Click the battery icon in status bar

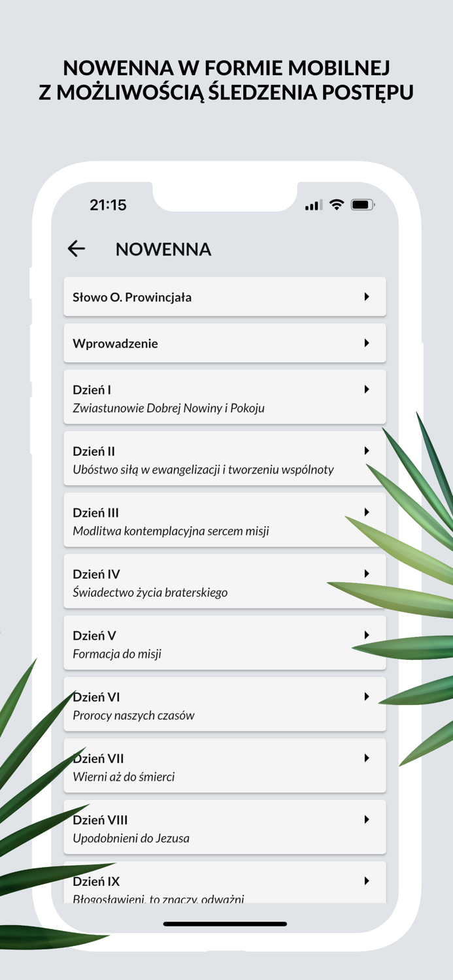pyautogui.click(x=363, y=204)
